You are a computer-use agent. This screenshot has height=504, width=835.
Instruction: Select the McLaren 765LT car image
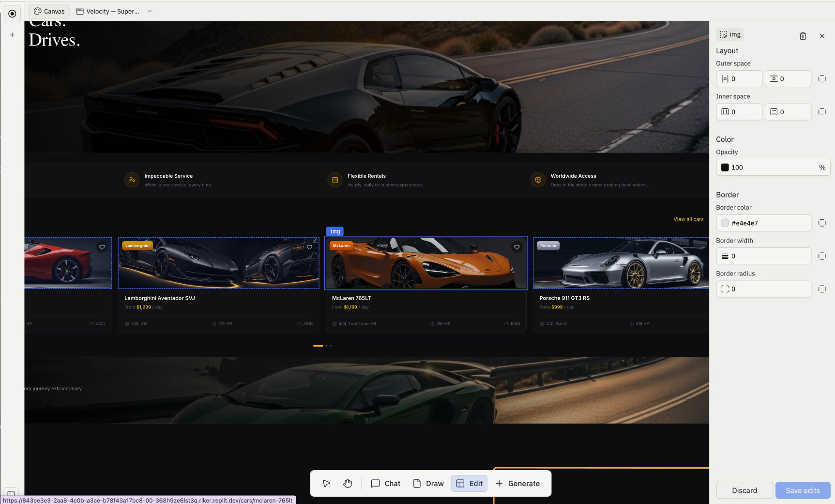pyautogui.click(x=426, y=263)
